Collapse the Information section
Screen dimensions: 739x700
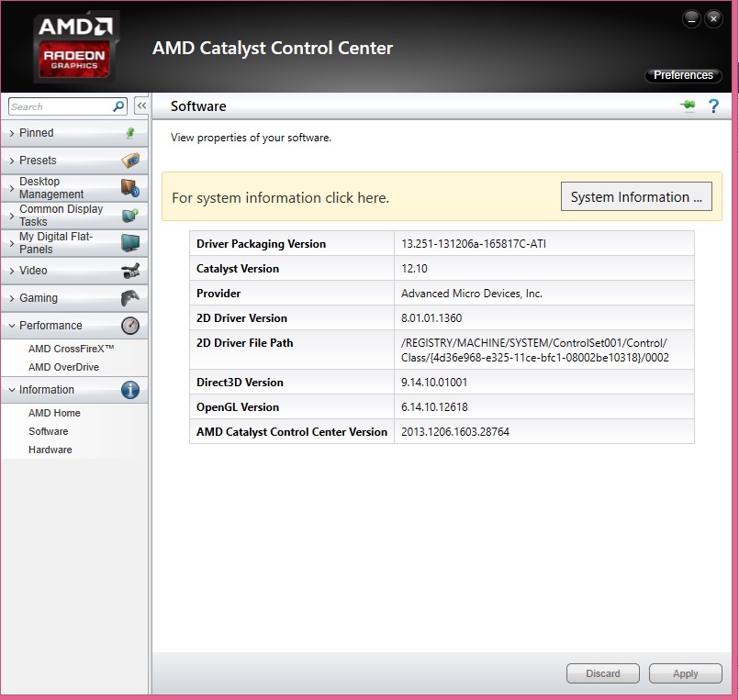click(x=74, y=390)
